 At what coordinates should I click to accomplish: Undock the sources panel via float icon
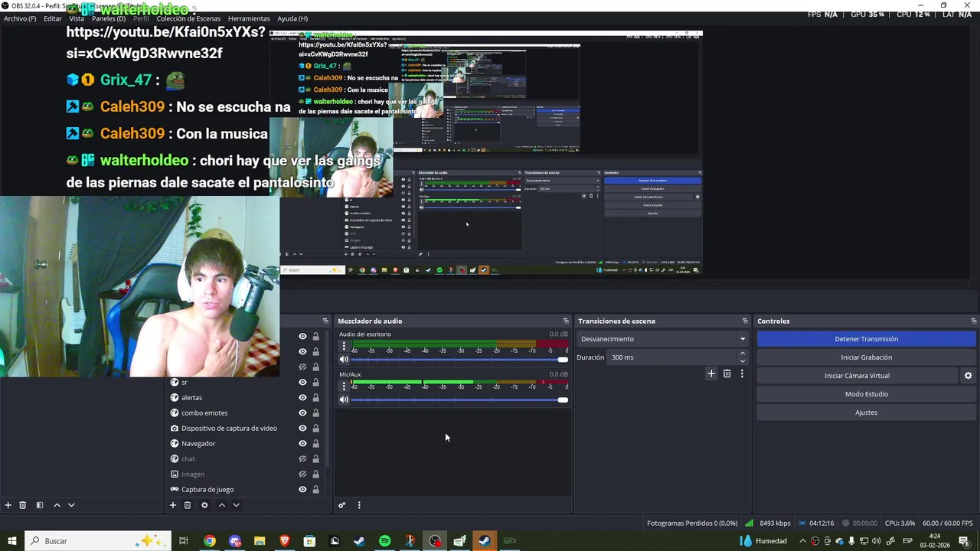point(325,321)
